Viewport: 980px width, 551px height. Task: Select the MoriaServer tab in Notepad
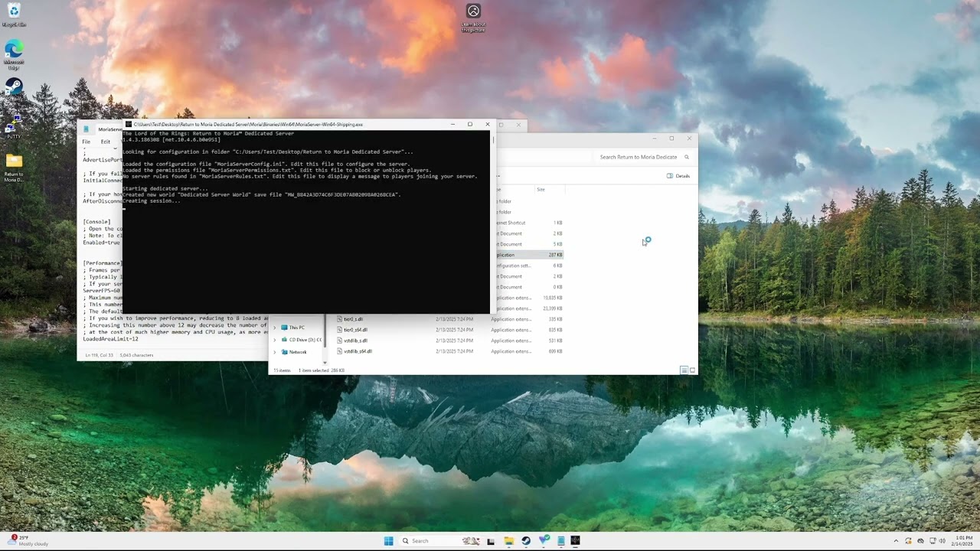[x=110, y=129]
